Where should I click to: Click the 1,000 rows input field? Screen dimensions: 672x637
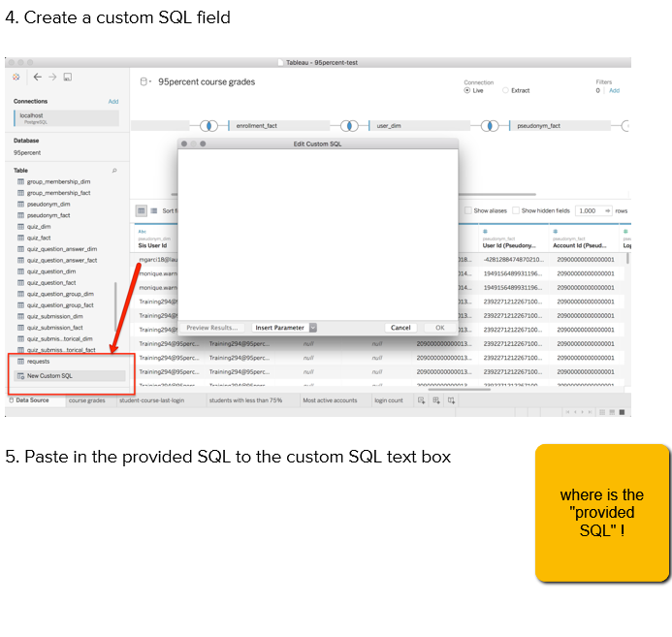pos(593,210)
